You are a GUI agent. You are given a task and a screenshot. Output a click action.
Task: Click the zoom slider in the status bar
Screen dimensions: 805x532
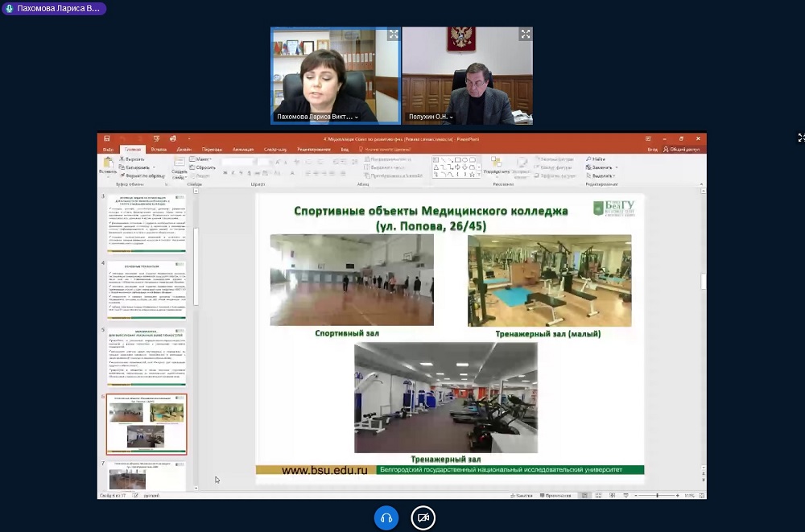[658, 496]
